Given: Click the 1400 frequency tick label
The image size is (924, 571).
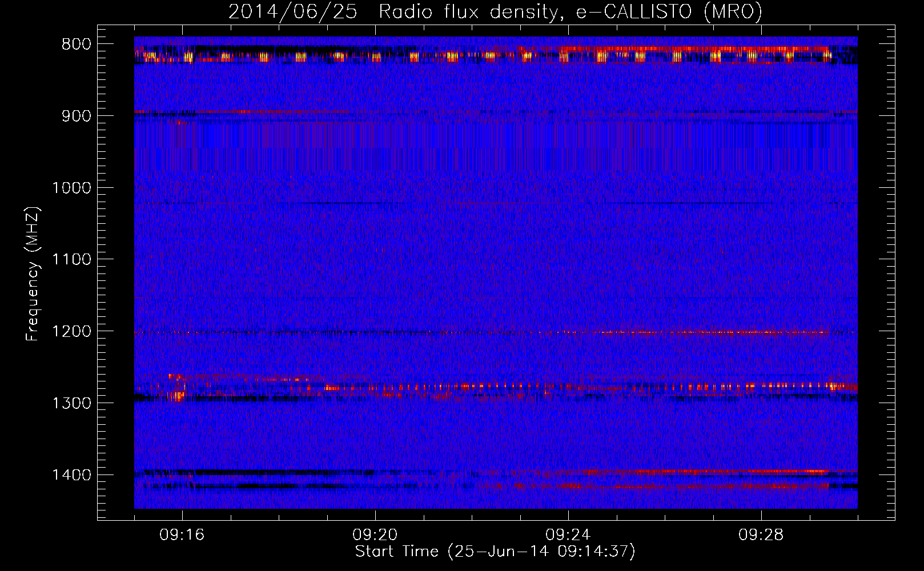Looking at the screenshot, I should [x=71, y=475].
